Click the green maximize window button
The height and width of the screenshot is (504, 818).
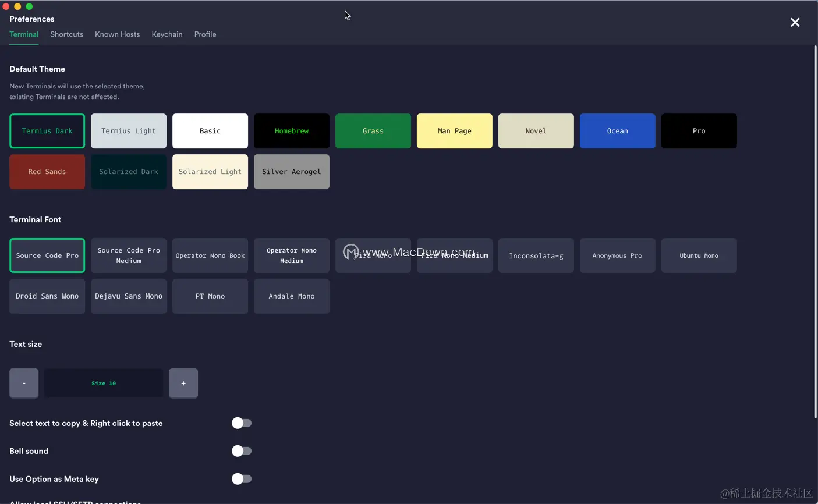pyautogui.click(x=29, y=6)
